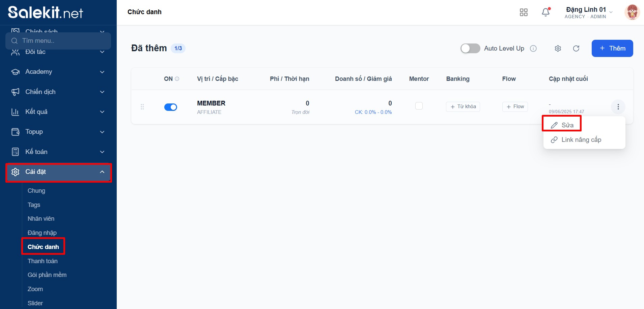Click the settings gear beside Auto Level Up

[x=558, y=49]
